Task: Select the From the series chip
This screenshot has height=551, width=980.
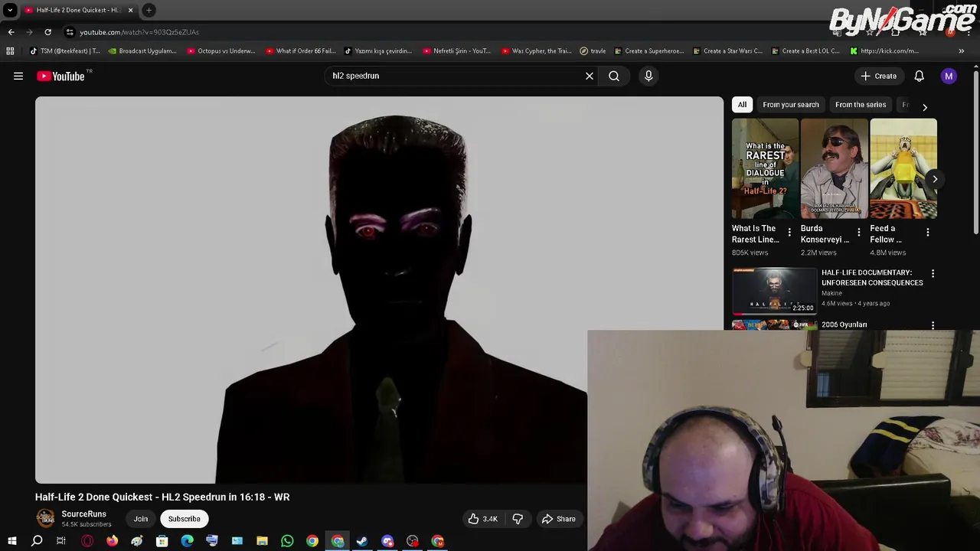Action: (x=861, y=105)
